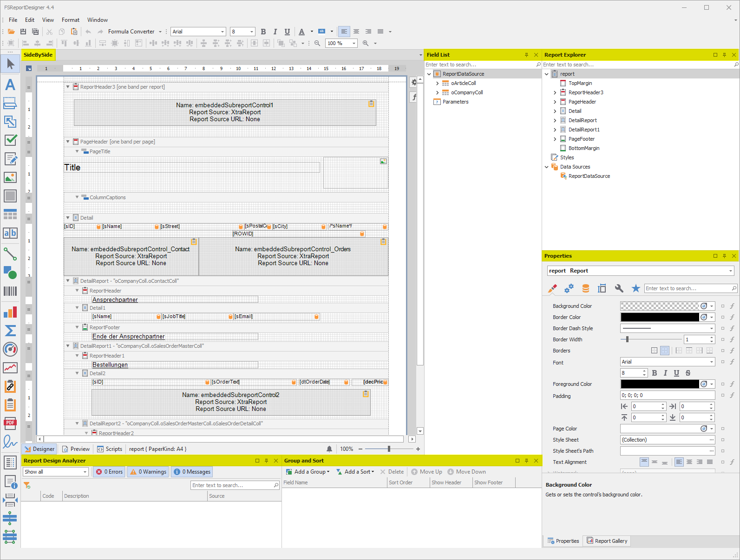Click the Padding value input field

coord(668,395)
